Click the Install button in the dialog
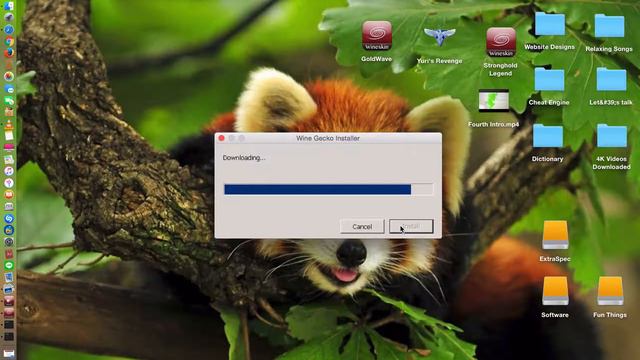This screenshot has width=640, height=360. pos(411,227)
